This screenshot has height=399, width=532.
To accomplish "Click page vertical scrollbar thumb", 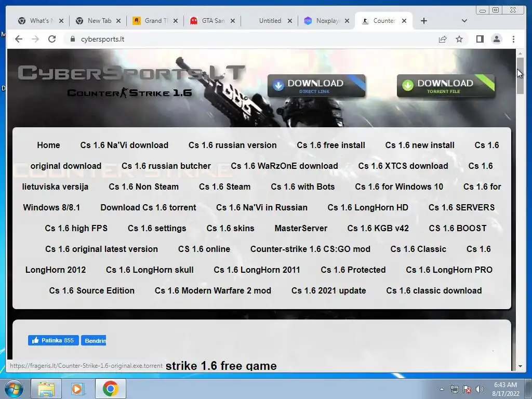I will [x=520, y=76].
